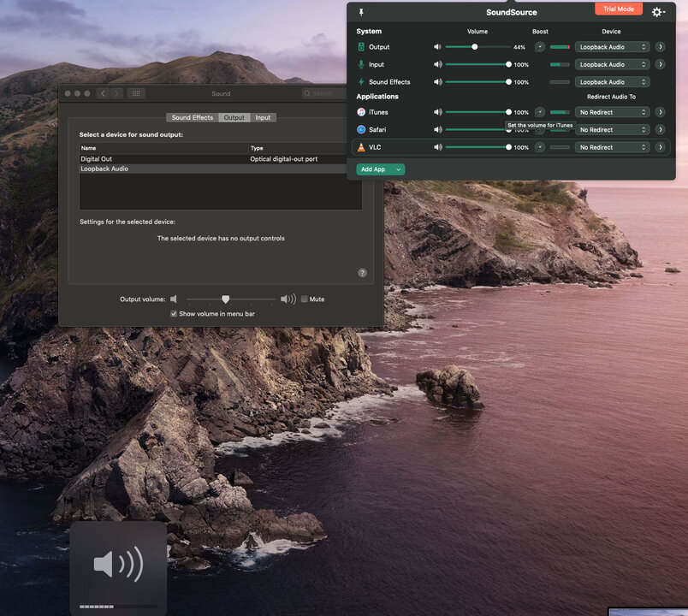Screen dimensions: 688x616
Task: Expand the Input row details chevron
Action: pos(661,64)
